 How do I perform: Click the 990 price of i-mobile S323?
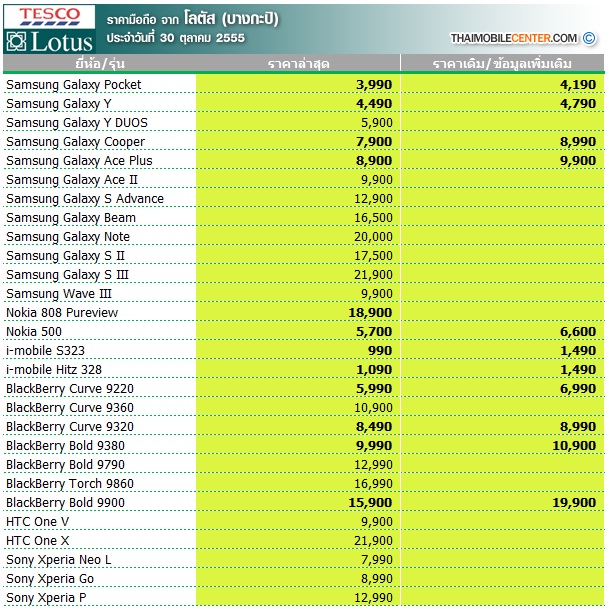[380, 351]
